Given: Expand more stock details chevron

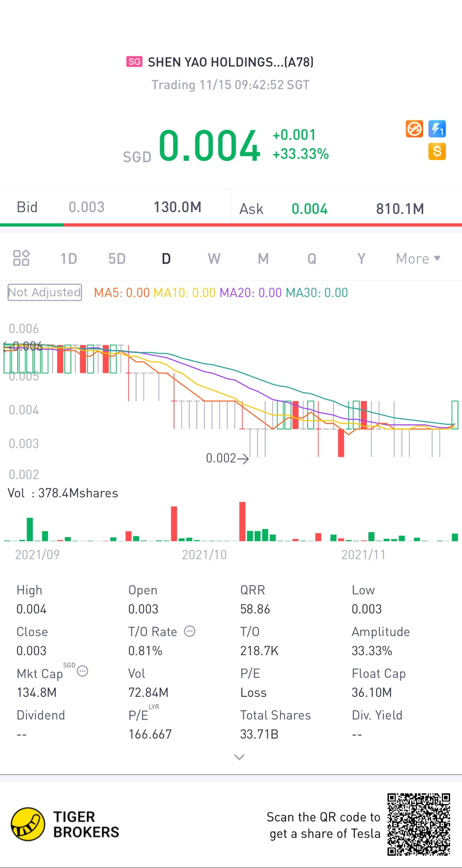Looking at the screenshot, I should (x=239, y=757).
